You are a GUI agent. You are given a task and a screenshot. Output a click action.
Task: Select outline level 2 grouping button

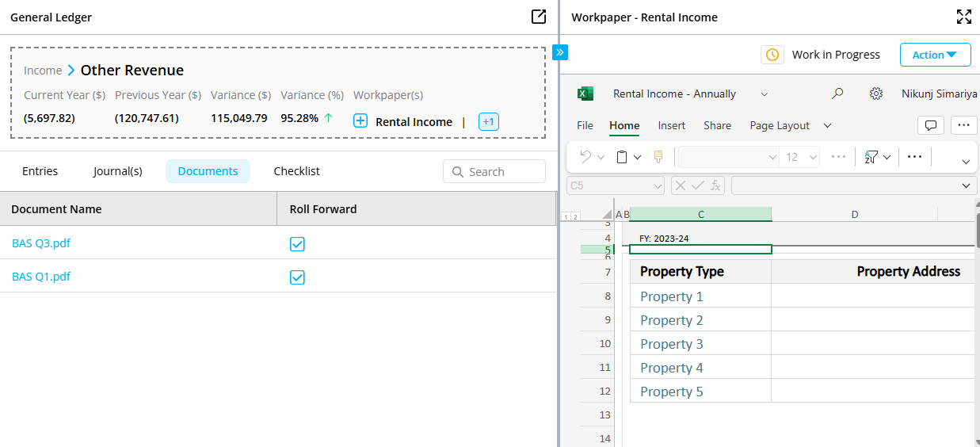pos(574,216)
